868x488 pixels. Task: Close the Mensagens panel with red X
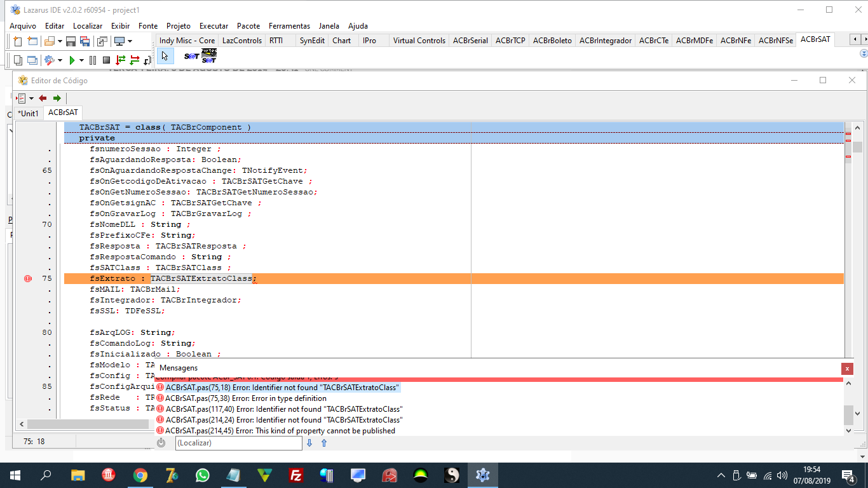tap(847, 369)
